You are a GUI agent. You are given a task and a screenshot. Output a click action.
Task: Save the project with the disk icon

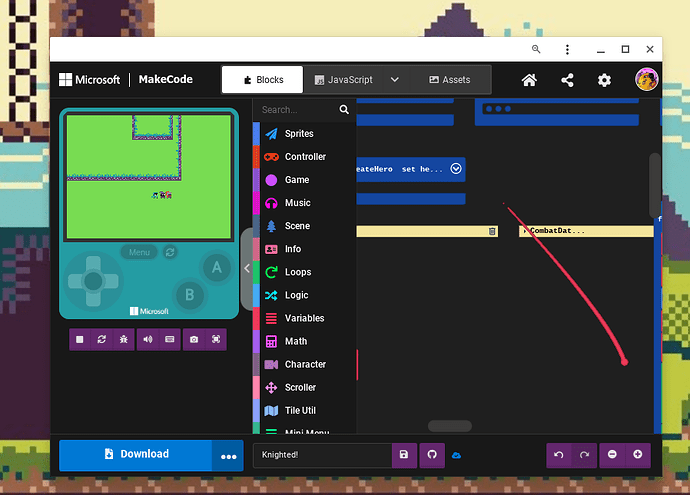click(x=404, y=455)
